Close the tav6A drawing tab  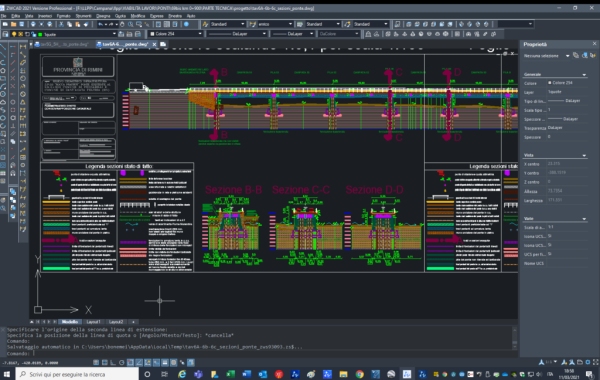coord(154,44)
